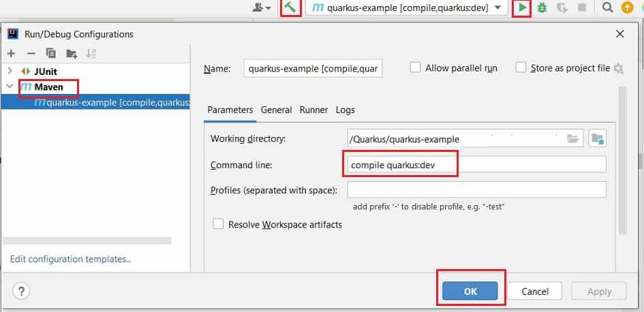The image size is (644, 312).
Task: Click the grayed Stop square icon
Action: coord(581,7)
